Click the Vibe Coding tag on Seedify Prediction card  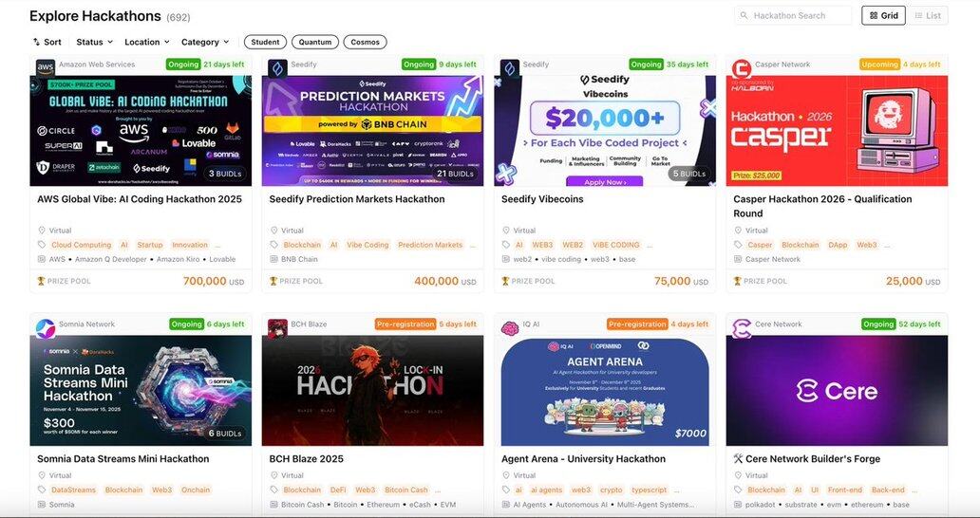[367, 245]
